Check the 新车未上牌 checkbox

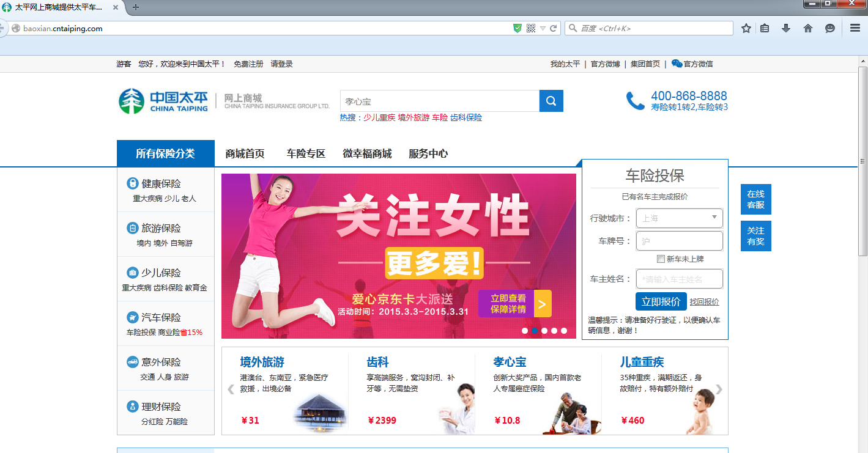click(661, 259)
